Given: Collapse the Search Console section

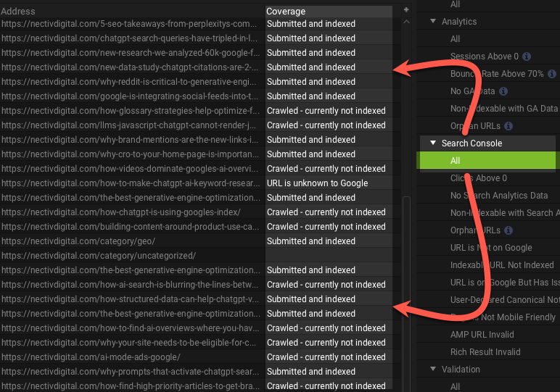Looking at the screenshot, I should [433, 143].
